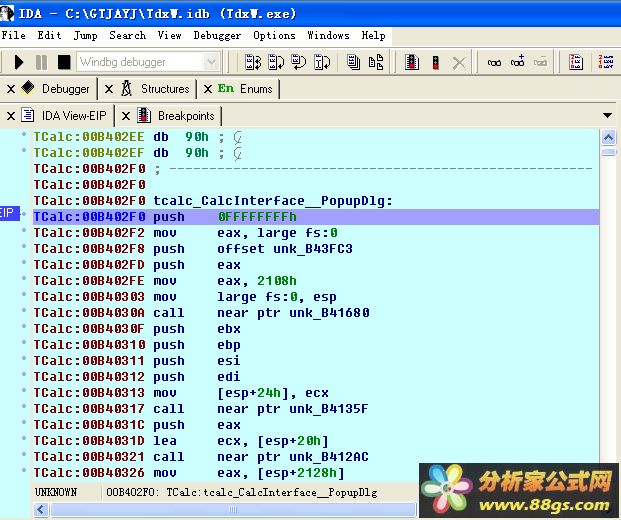Click the horizontal scrollbar left arrow
Viewport: 621px width, 520px height.
41,509
